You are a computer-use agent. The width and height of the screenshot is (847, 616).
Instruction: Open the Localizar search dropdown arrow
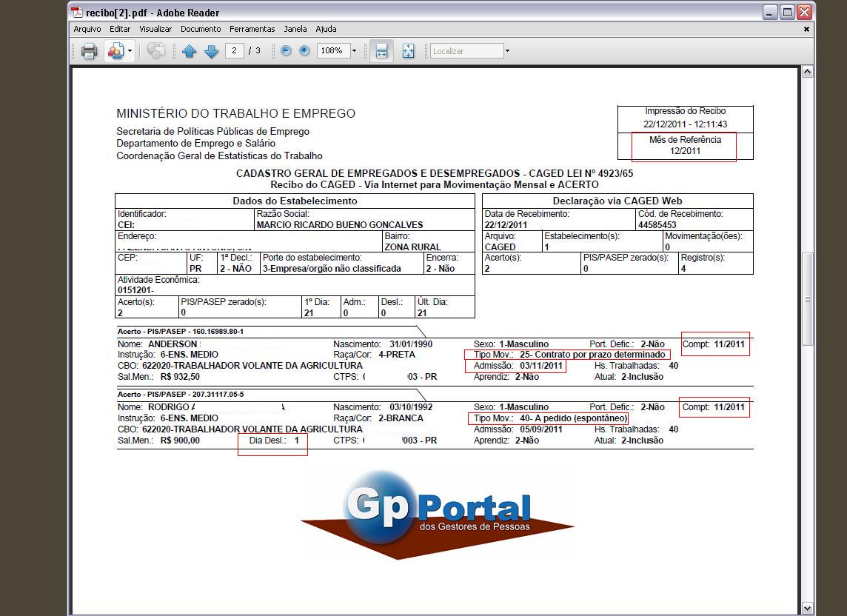(x=507, y=50)
